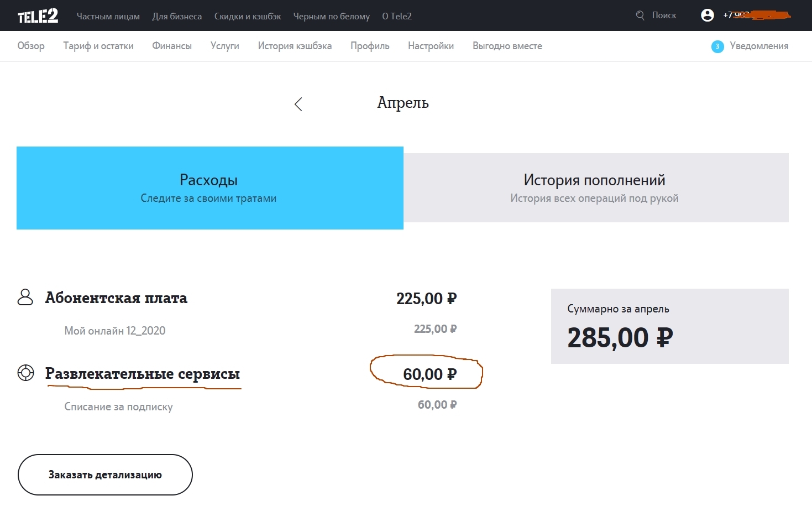Click the search magnifier icon
812x506 pixels.
640,15
